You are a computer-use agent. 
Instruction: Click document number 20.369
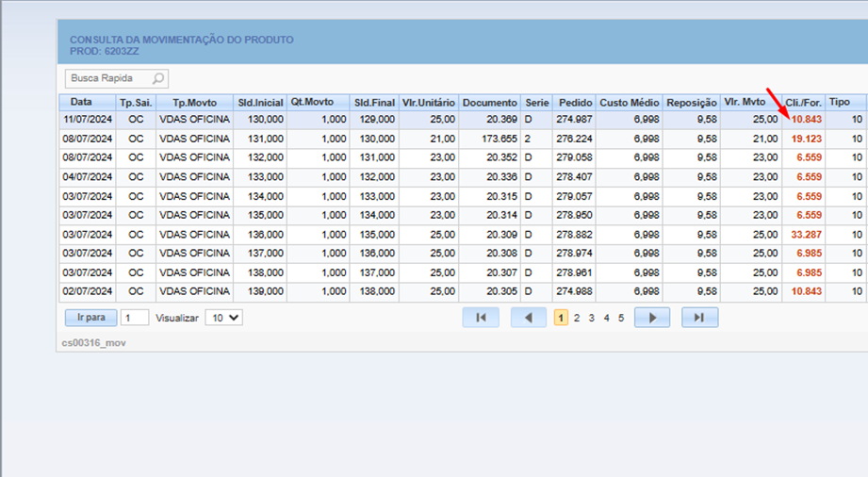point(501,119)
